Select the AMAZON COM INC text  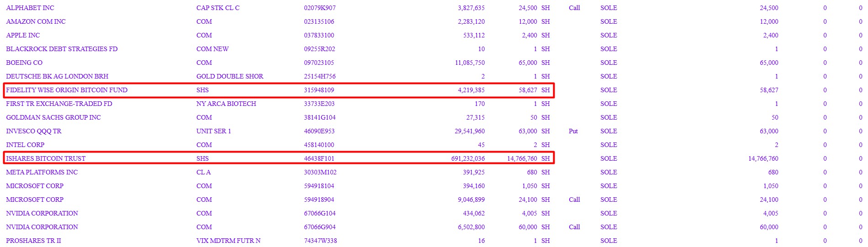pos(36,21)
